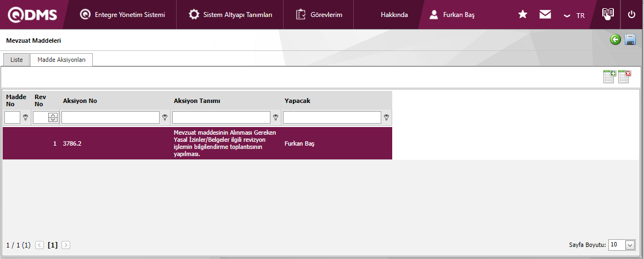Switch to the Liste tab
This screenshot has height=259, width=644.
point(16,60)
